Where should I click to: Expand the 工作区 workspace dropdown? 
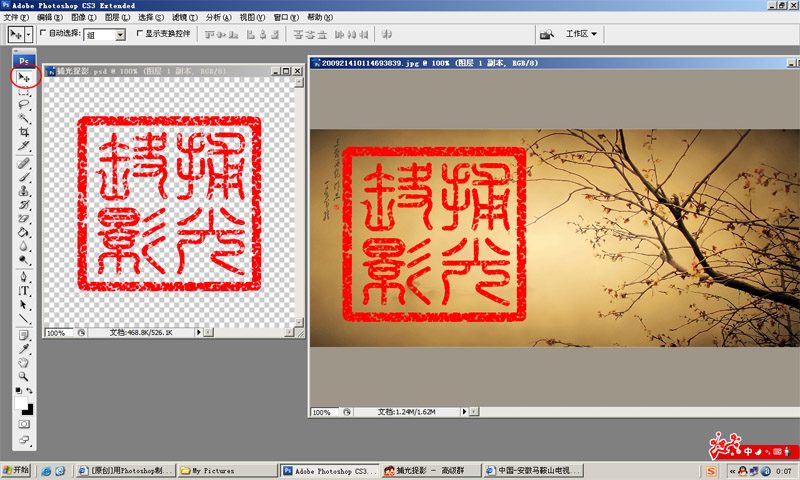pos(581,34)
